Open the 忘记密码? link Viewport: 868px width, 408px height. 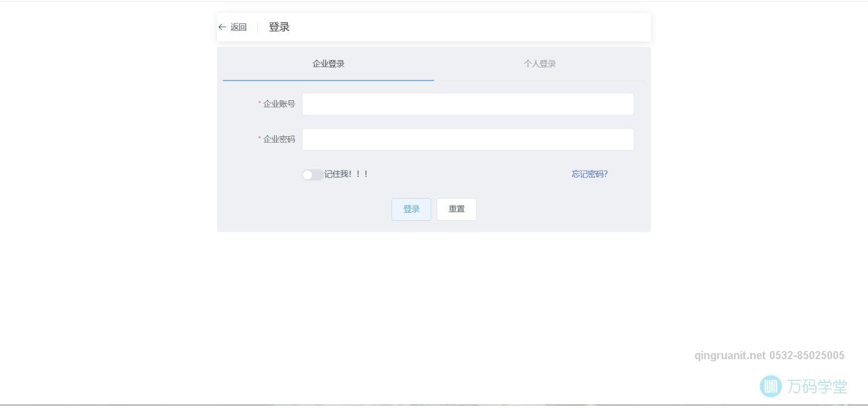pos(590,174)
